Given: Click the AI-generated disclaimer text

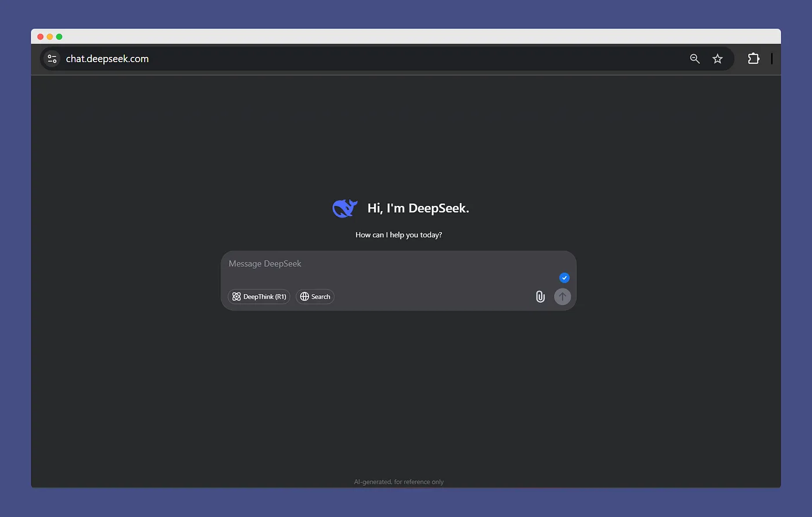Looking at the screenshot, I should pos(398,482).
